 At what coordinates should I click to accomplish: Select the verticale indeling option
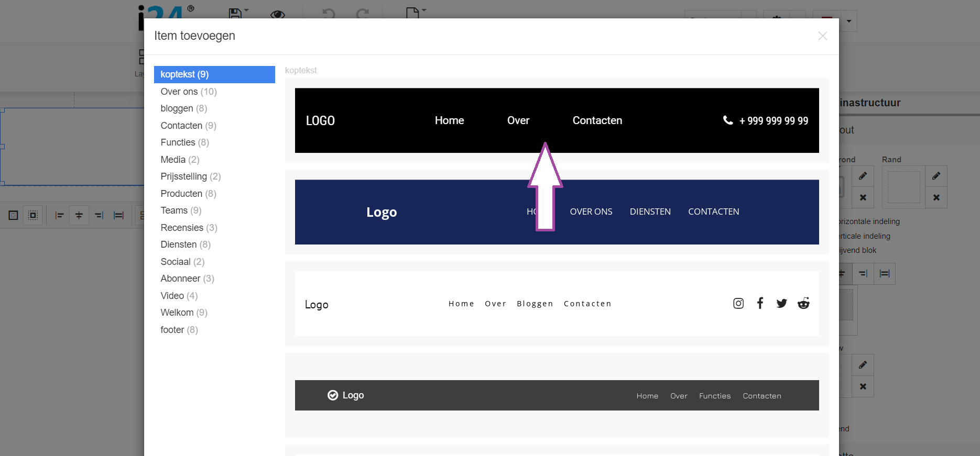tap(865, 236)
